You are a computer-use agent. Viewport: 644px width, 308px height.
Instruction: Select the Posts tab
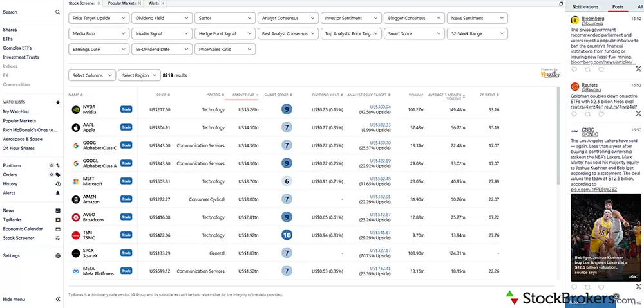(618, 7)
